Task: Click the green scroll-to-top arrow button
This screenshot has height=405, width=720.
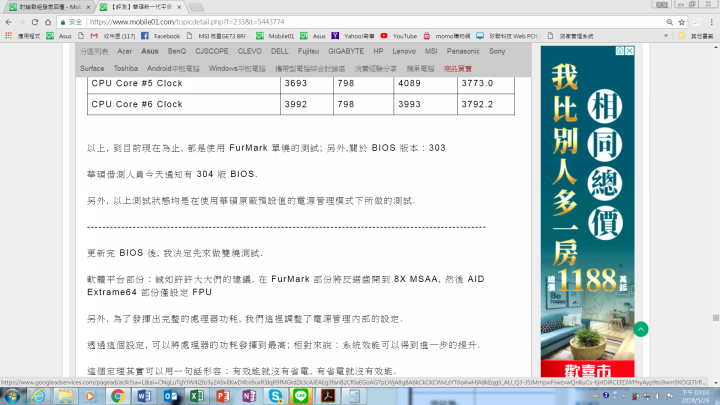Action: point(641,329)
